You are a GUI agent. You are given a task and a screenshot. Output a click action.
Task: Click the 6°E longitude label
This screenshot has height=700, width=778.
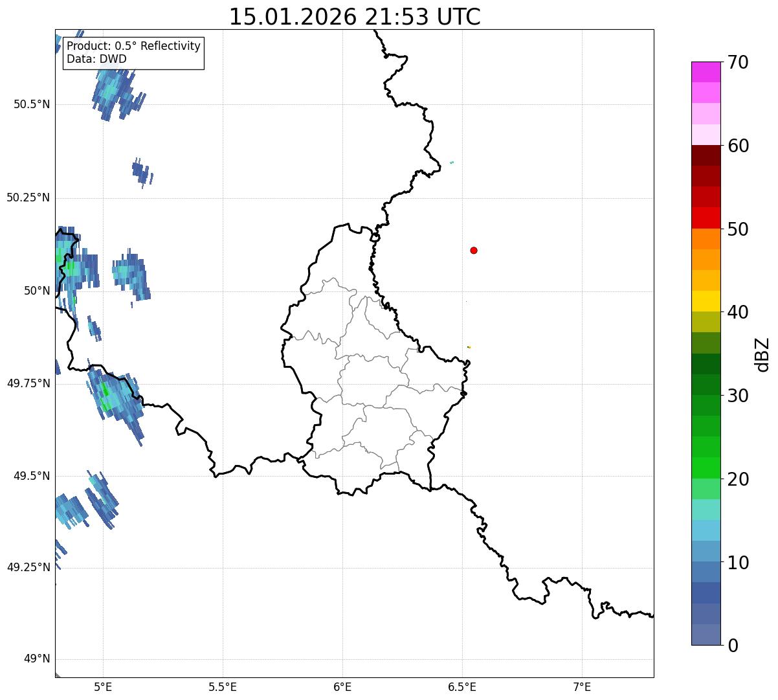pos(342,687)
